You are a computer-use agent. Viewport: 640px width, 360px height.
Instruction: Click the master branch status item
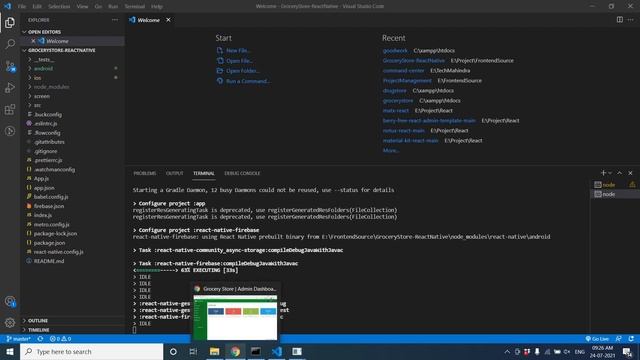pos(19,339)
